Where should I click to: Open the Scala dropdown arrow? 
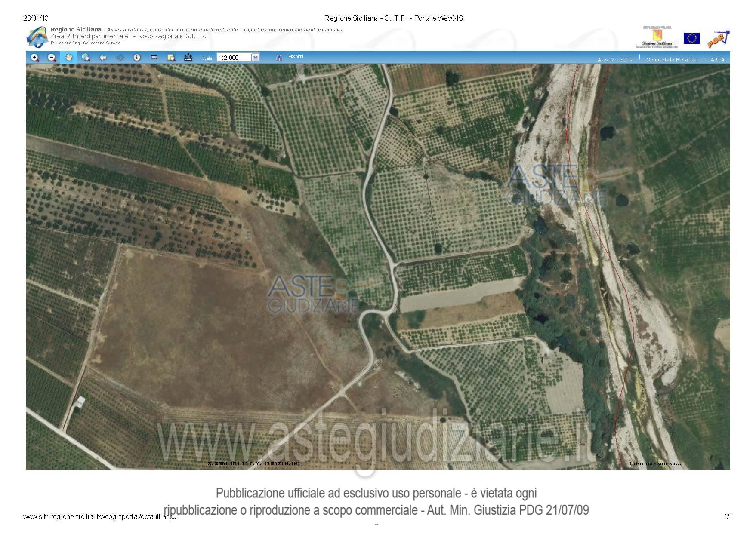[x=255, y=58]
